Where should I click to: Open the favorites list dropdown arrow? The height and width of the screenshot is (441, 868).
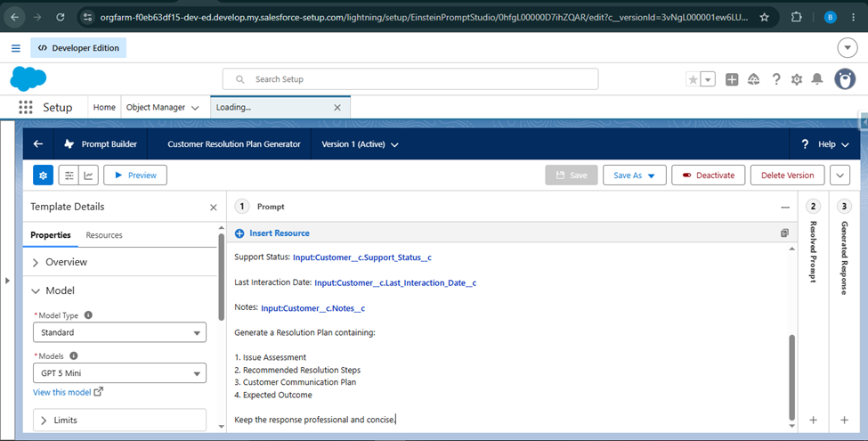click(x=708, y=79)
